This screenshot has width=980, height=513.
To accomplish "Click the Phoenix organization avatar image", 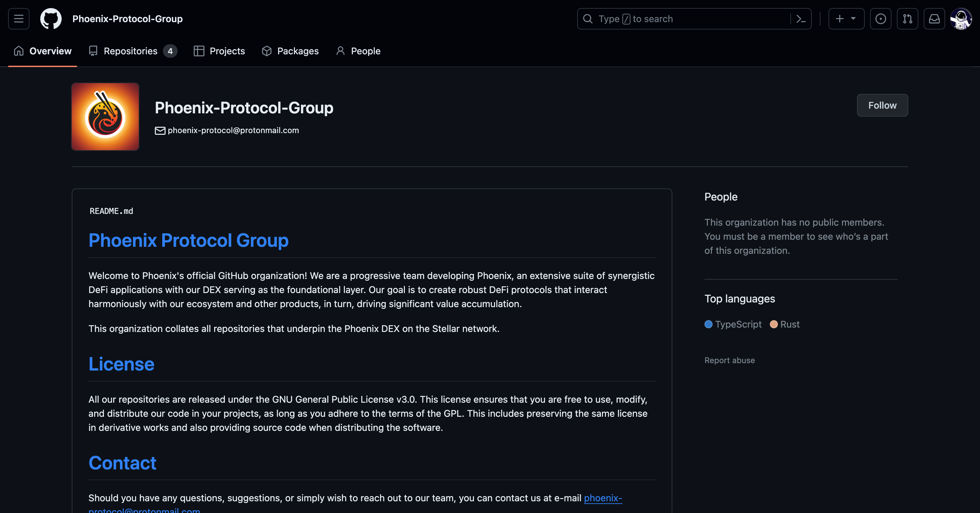I will (105, 116).
